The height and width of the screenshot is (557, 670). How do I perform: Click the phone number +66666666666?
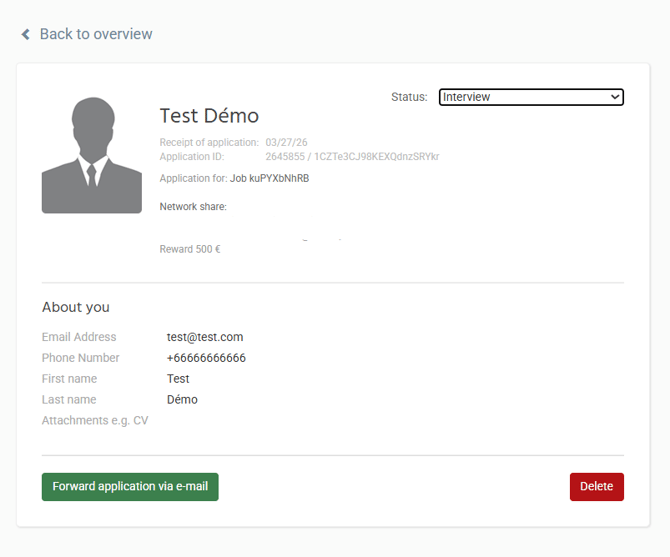pyautogui.click(x=206, y=358)
